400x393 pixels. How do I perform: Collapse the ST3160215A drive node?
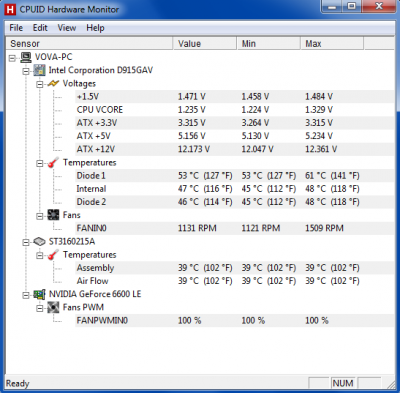pos(26,243)
